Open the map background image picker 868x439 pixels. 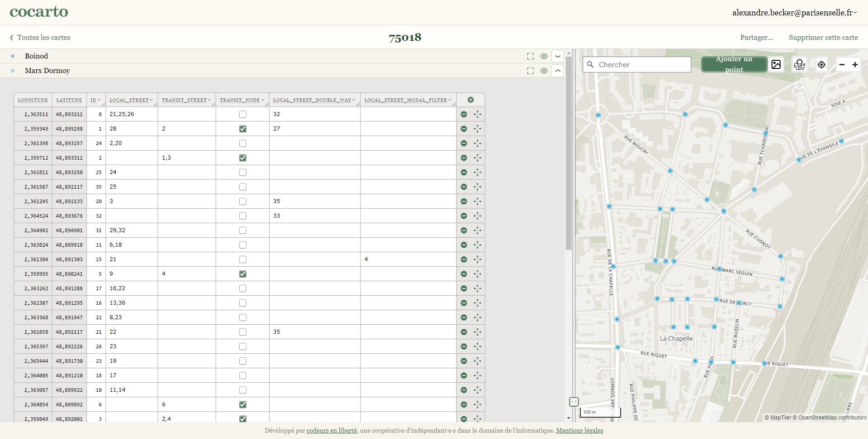tap(776, 64)
